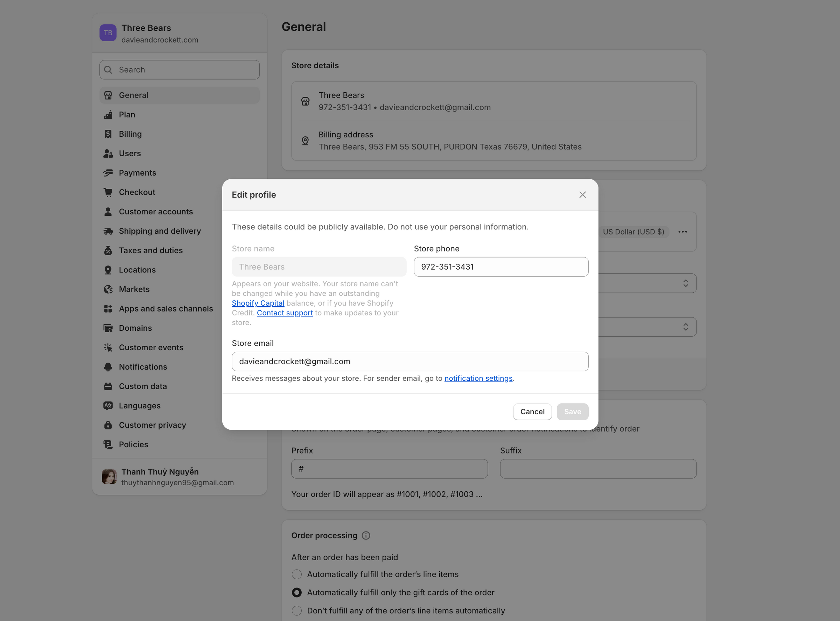Click the Markets globe icon

tap(108, 289)
